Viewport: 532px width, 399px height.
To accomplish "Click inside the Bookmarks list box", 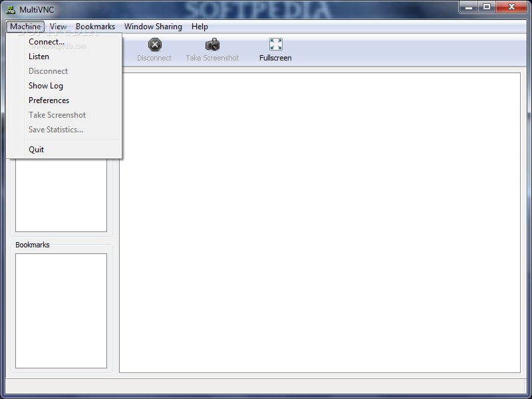I will pos(61,311).
